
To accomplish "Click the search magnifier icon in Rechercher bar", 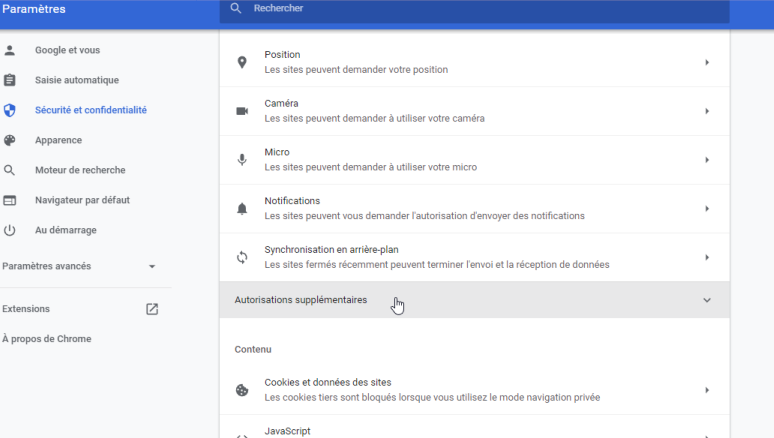I will pos(236,8).
